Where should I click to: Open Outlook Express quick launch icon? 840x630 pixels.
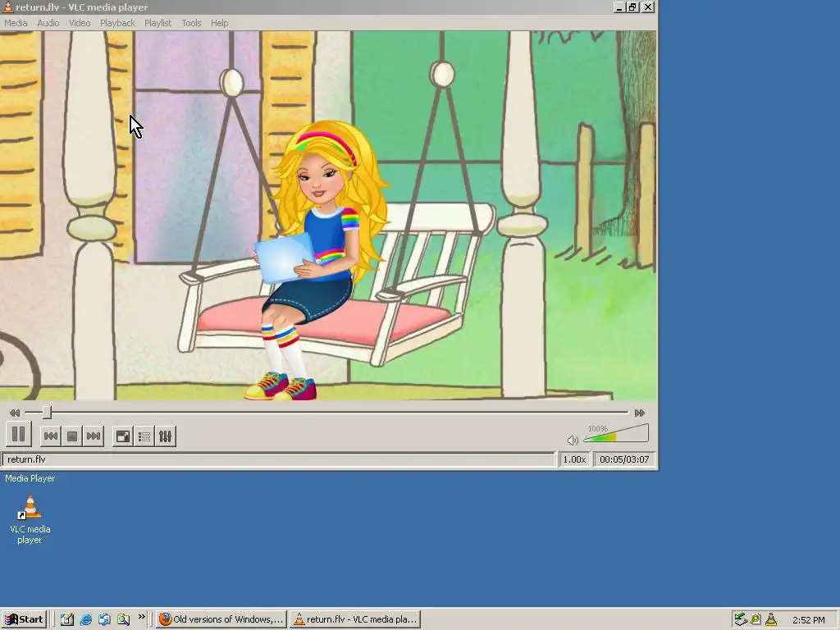click(x=104, y=619)
